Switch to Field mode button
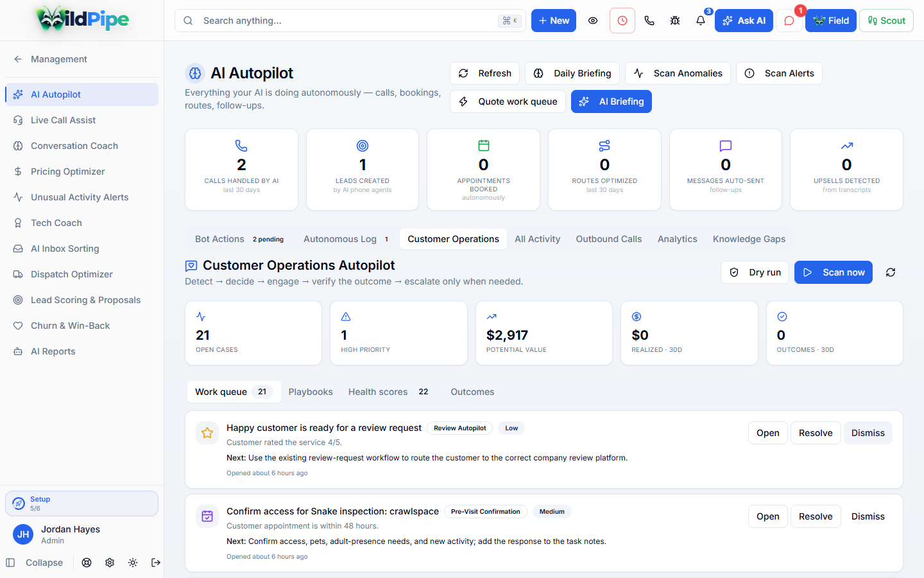 pyautogui.click(x=831, y=21)
